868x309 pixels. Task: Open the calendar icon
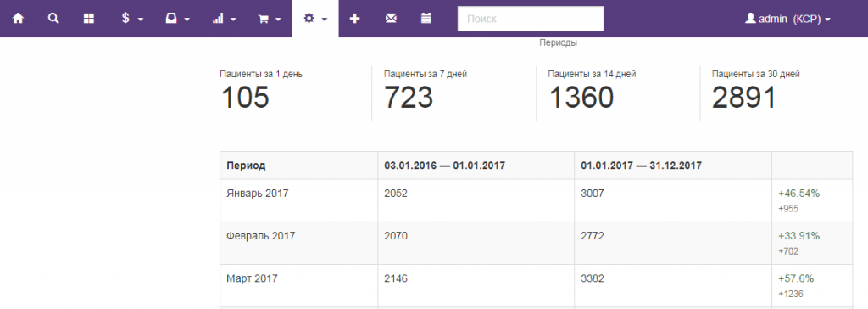pyautogui.click(x=426, y=19)
